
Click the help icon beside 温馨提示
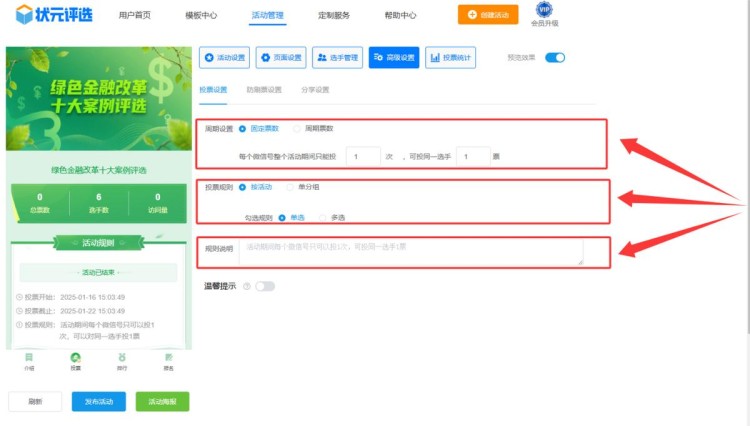click(x=246, y=286)
